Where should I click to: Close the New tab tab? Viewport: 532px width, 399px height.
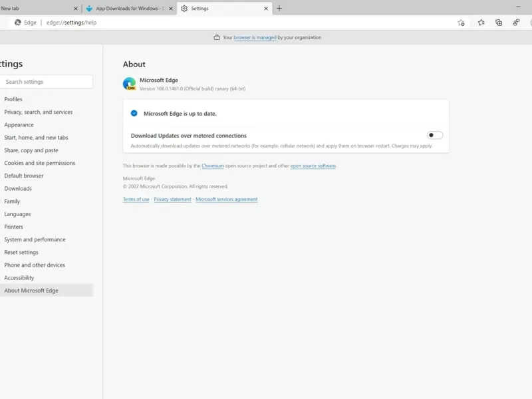(x=76, y=9)
